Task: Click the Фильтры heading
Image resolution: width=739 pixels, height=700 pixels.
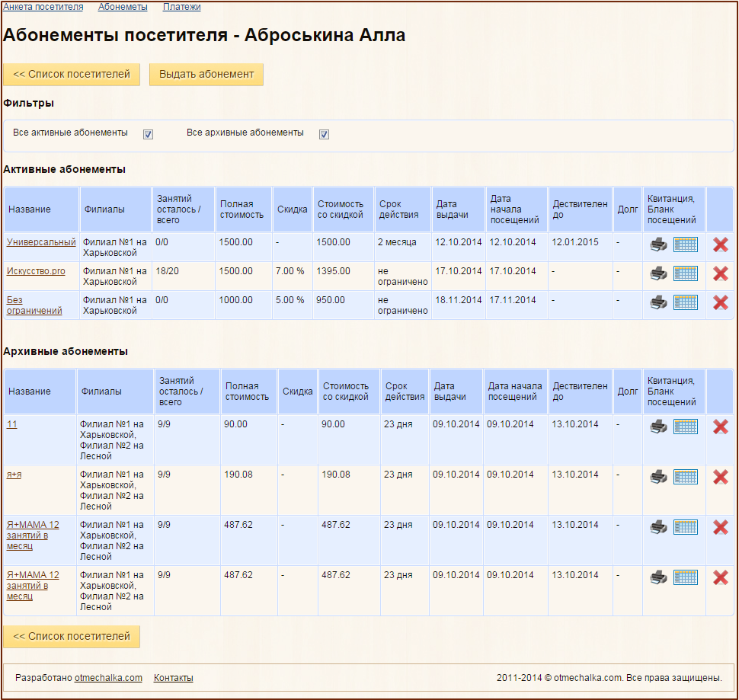Action: 29,103
